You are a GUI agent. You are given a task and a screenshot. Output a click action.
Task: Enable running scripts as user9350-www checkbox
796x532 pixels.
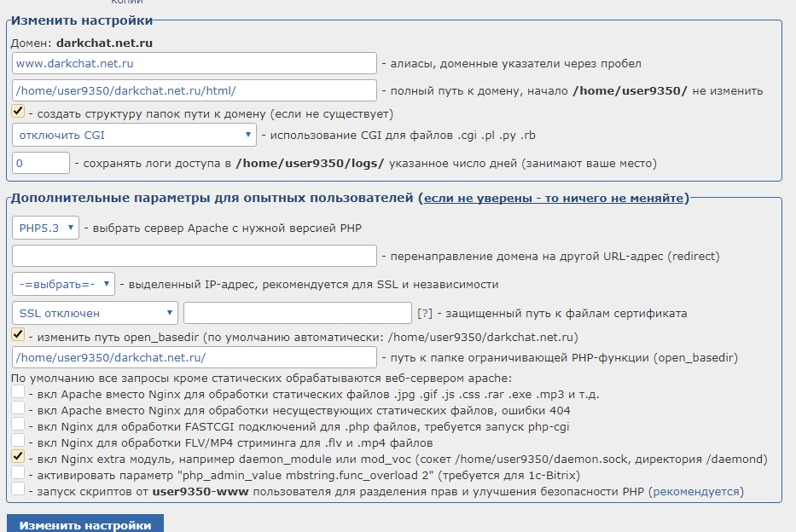[18, 489]
